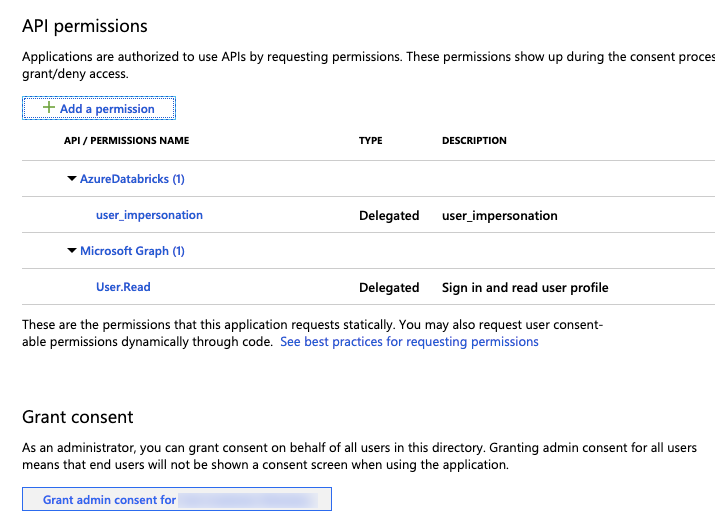Click the plus icon beside Add a permission
The image size is (715, 519).
(49, 108)
